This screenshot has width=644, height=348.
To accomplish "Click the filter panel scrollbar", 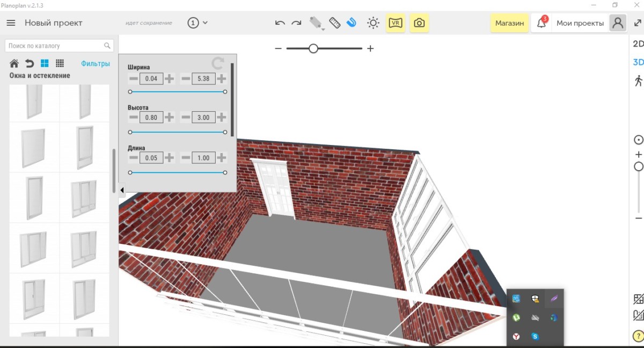I will point(232,99).
